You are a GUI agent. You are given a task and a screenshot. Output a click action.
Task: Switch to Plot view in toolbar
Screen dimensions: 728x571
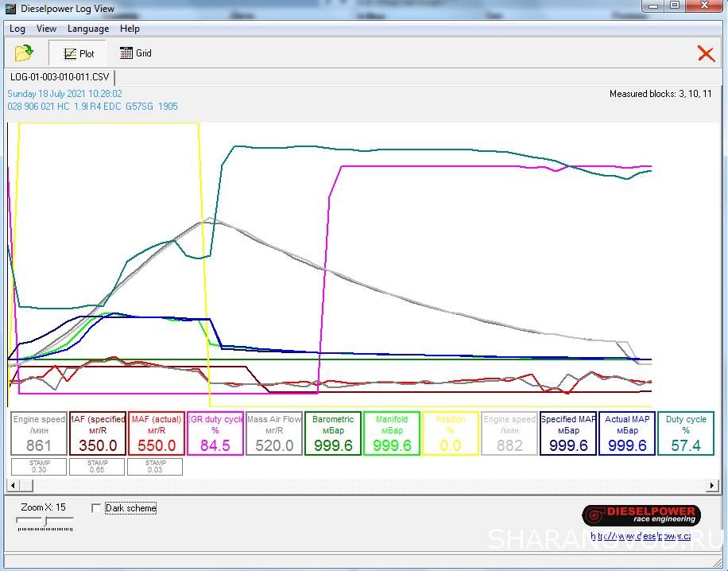point(78,53)
